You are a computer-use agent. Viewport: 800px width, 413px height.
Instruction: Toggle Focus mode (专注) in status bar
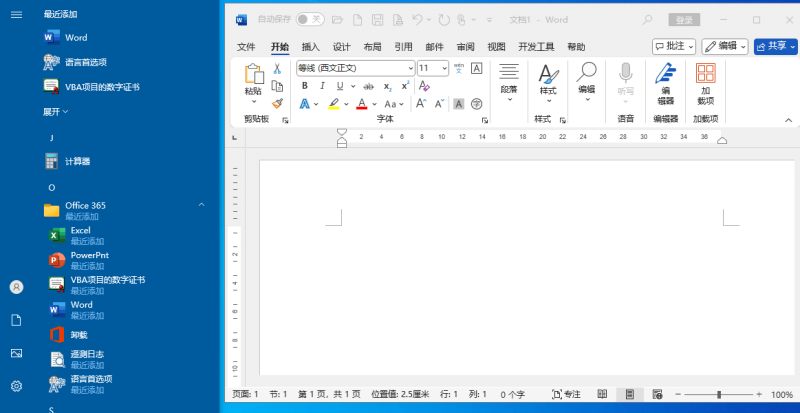click(566, 394)
